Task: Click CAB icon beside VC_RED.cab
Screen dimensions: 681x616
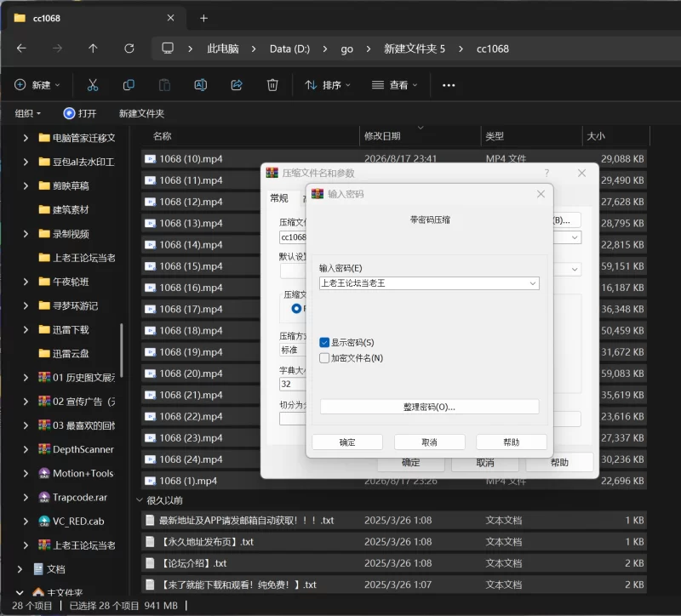Action: click(x=44, y=521)
